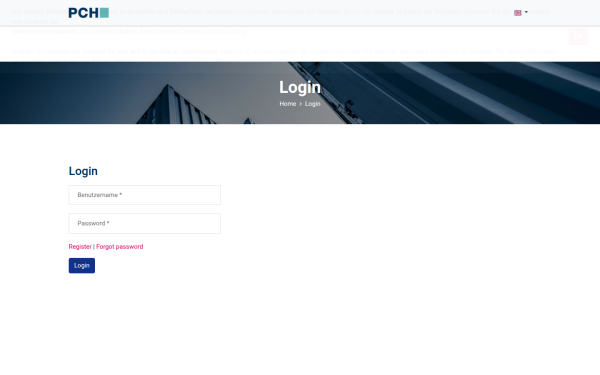Image resolution: width=600 pixels, height=375 pixels.
Task: Open the Forgot password link
Action: tap(119, 247)
